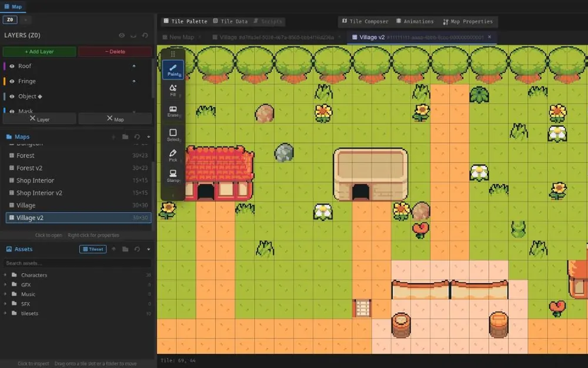Expand the GFX folder
Viewport: 588px width, 368px height.
click(5, 284)
